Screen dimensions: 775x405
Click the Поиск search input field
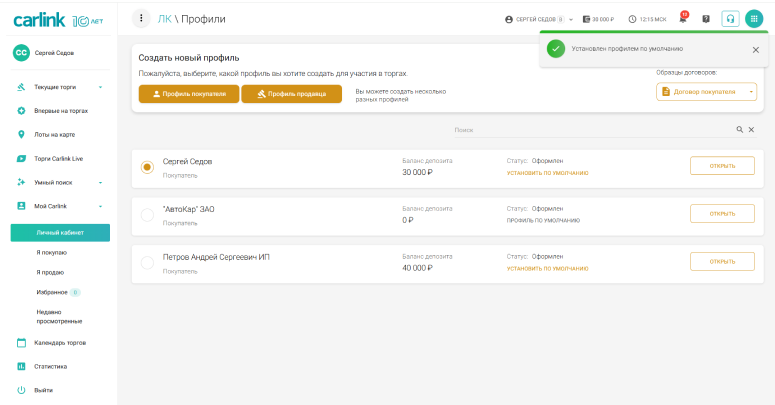coord(590,130)
